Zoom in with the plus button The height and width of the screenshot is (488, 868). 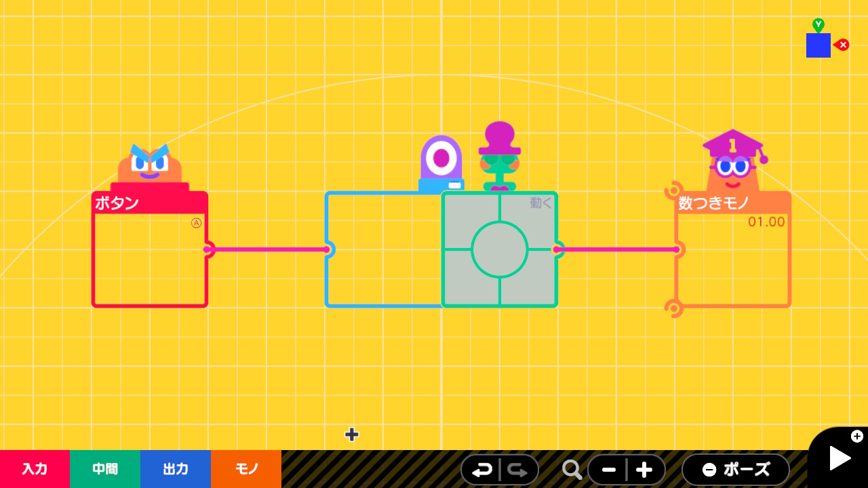pos(644,470)
